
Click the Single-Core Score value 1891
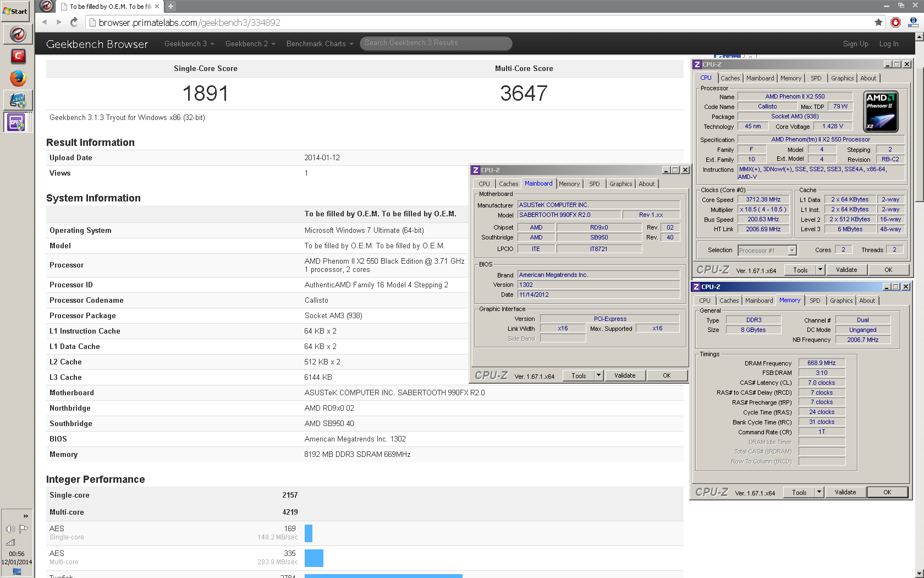click(x=205, y=93)
